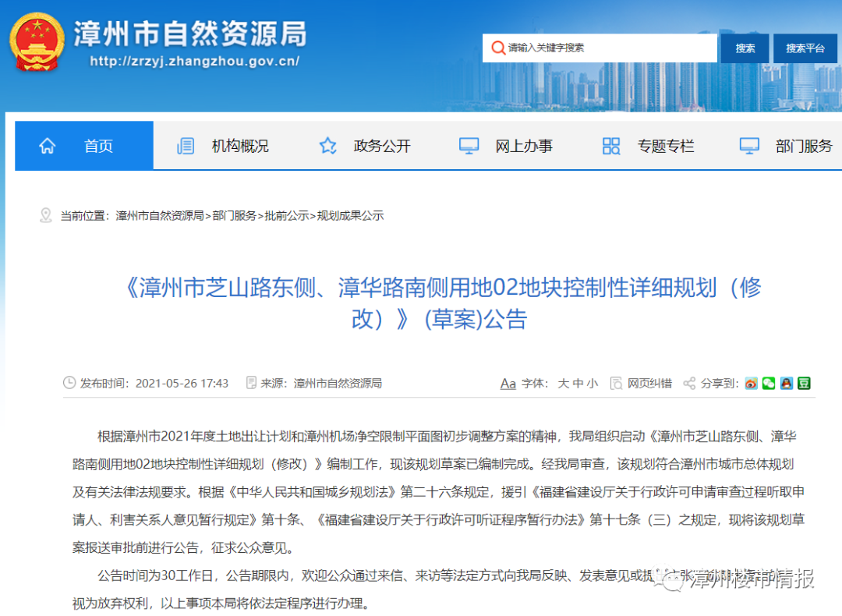Share article to QQ
The image size is (842, 616).
coord(786,384)
